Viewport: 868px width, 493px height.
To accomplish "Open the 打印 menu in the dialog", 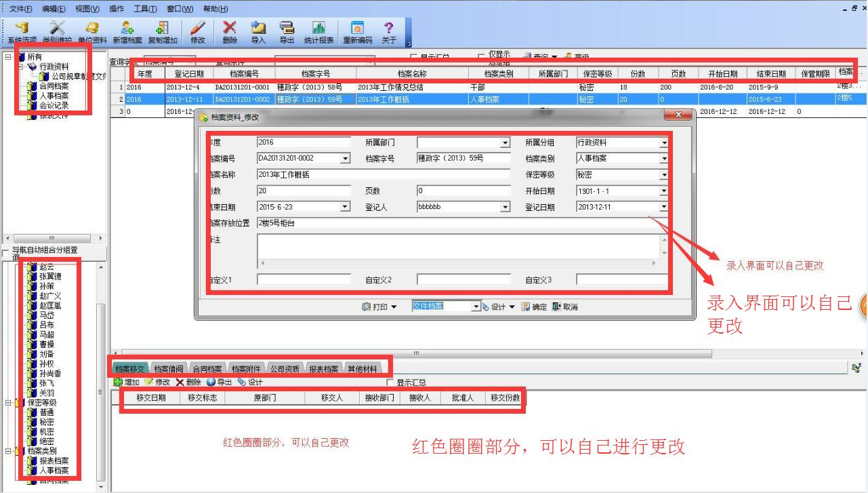I will point(379,307).
